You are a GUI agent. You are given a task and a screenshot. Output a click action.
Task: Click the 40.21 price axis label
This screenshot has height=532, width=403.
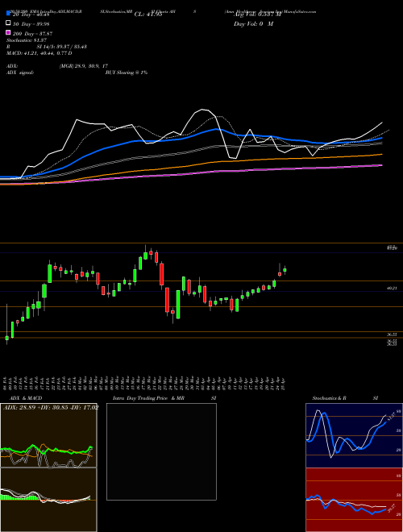pos(392,288)
